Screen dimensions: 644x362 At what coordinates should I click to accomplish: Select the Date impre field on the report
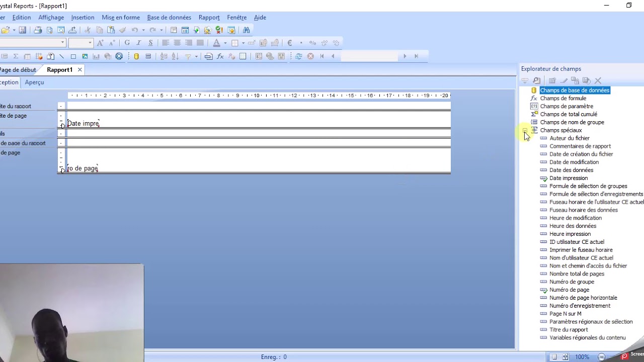83,123
